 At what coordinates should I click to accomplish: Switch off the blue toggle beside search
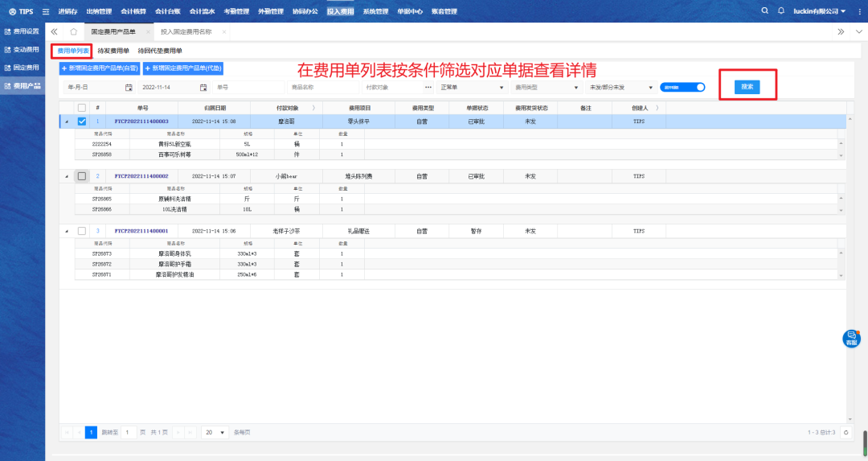pyautogui.click(x=682, y=87)
